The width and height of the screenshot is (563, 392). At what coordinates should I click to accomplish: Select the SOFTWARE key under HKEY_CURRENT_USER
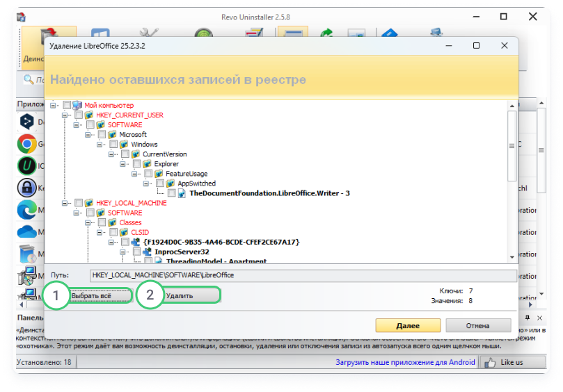pyautogui.click(x=125, y=125)
